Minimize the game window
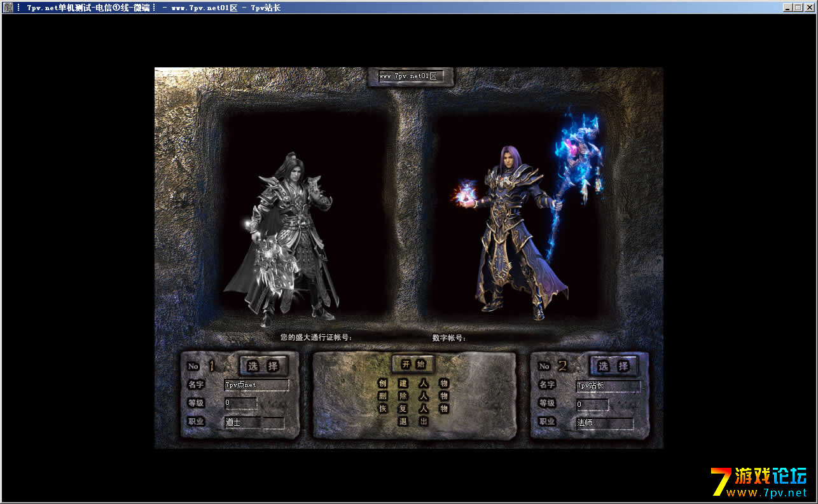The width and height of the screenshot is (818, 504). [x=788, y=8]
